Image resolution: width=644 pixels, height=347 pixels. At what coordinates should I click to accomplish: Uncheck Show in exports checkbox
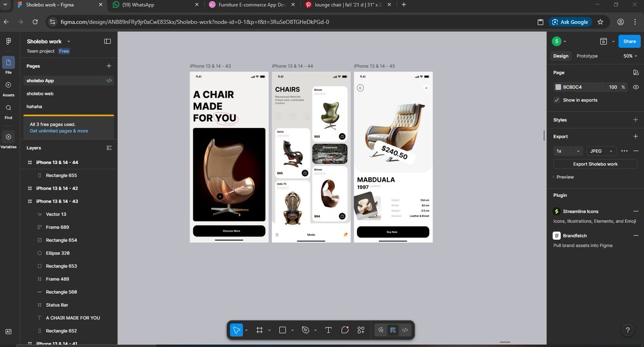click(x=557, y=100)
